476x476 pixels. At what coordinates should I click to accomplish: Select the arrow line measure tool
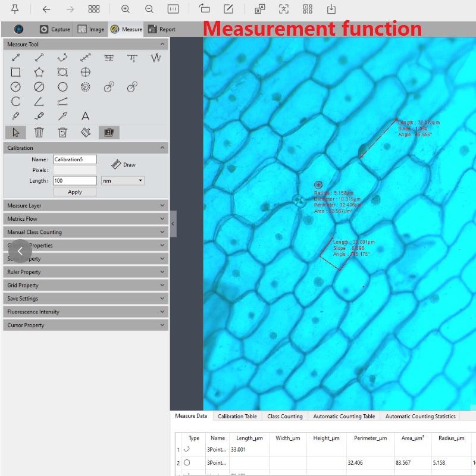pyautogui.click(x=16, y=57)
